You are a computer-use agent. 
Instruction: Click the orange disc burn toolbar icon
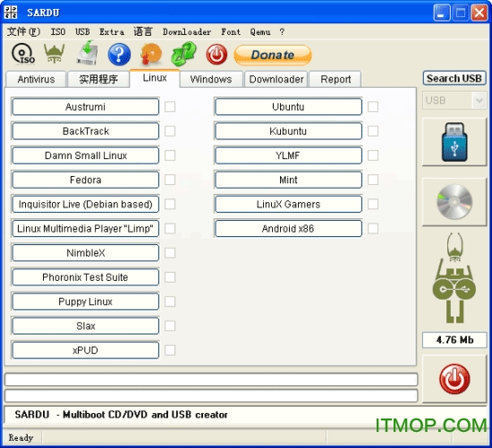click(x=151, y=54)
